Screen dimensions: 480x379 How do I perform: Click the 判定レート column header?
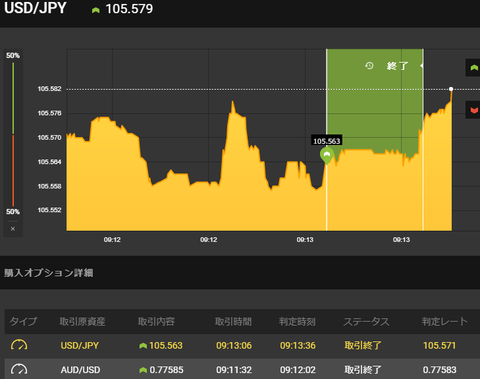point(445,321)
